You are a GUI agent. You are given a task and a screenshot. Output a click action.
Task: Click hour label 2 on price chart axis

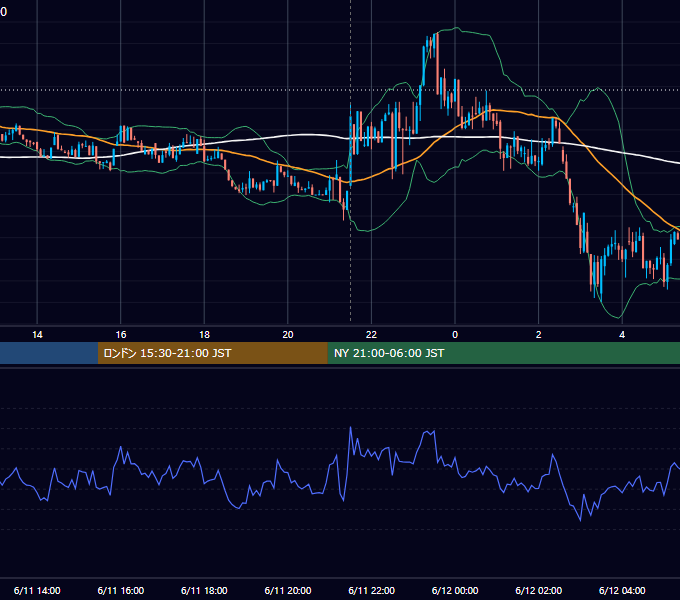tap(539, 335)
